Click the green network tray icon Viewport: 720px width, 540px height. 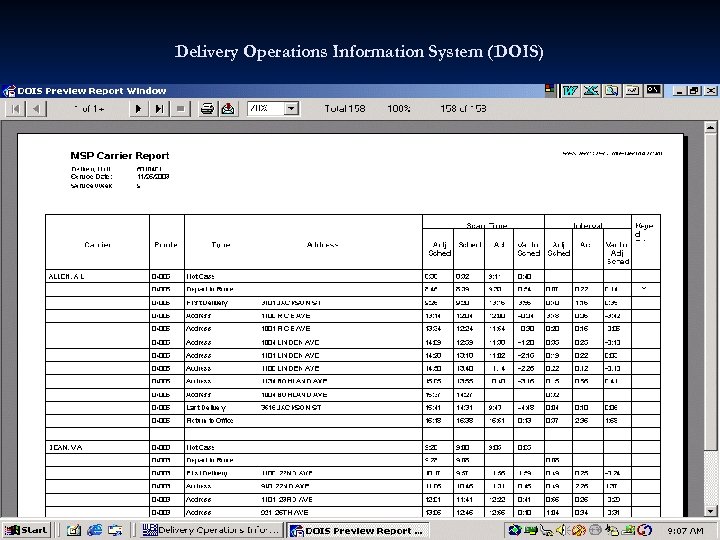coord(530,530)
